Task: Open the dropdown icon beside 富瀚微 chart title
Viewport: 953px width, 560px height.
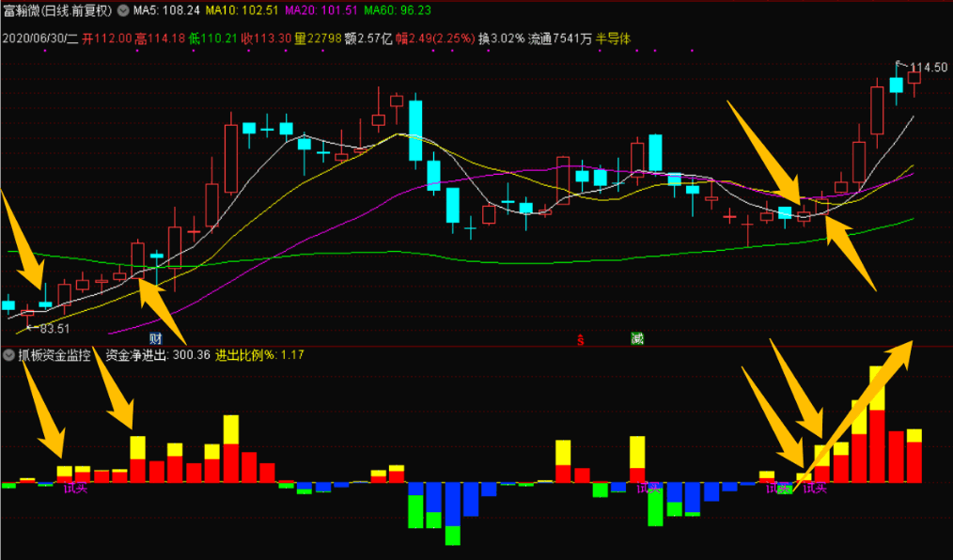Action: 123,10
